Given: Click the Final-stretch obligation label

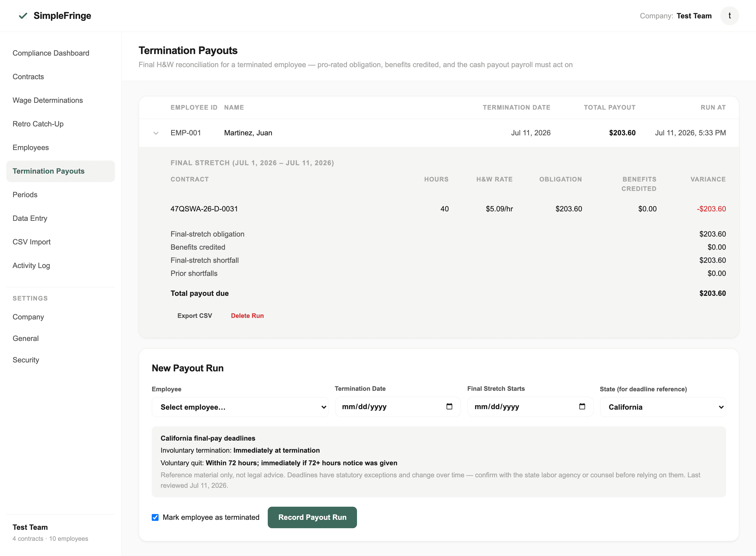Looking at the screenshot, I should click(x=208, y=234).
